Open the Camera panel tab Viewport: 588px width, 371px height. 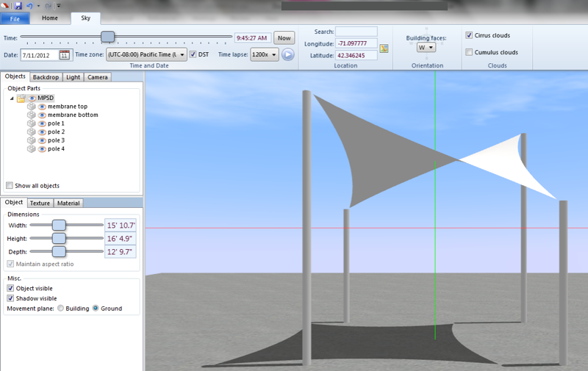tap(98, 77)
